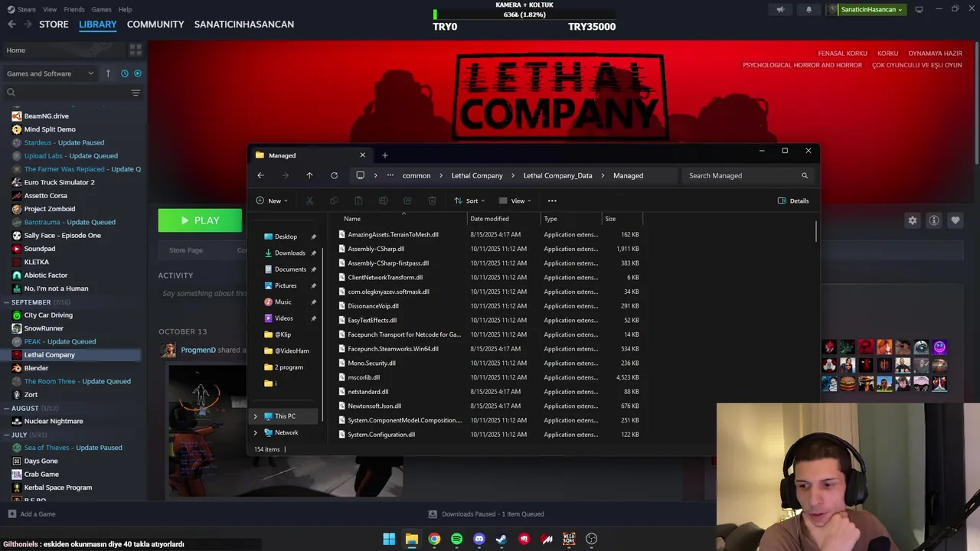Click the This PC breadcrumb monitor icon
The width and height of the screenshot is (980, 551).
point(360,175)
